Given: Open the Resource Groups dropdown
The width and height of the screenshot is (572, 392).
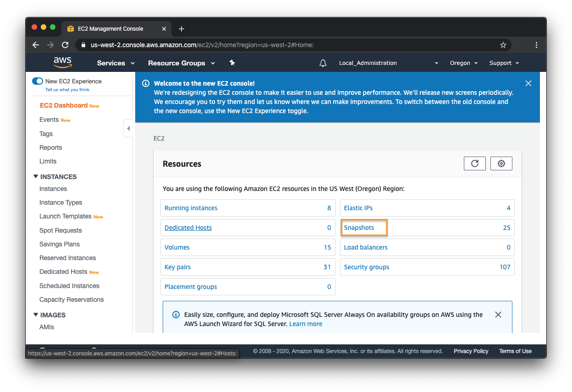Looking at the screenshot, I should click(181, 63).
